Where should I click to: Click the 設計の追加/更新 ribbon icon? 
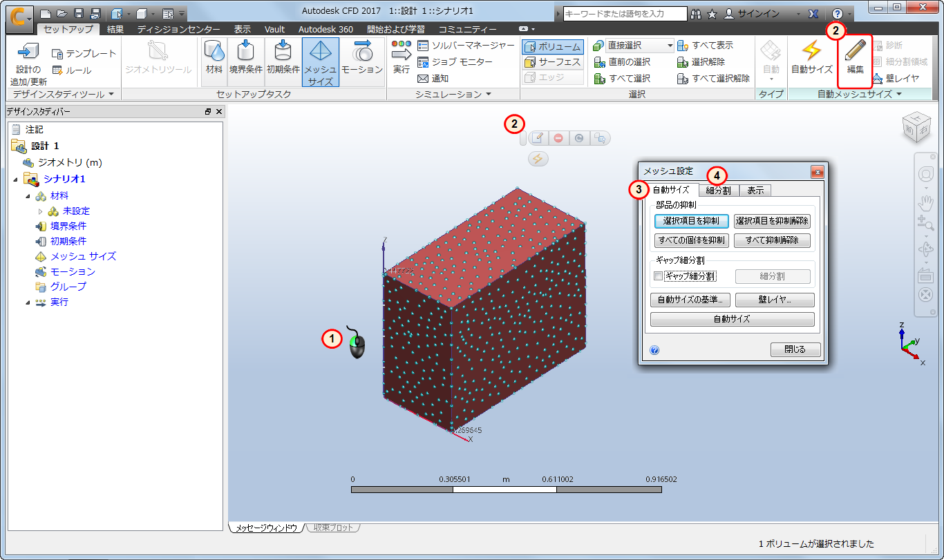28,63
